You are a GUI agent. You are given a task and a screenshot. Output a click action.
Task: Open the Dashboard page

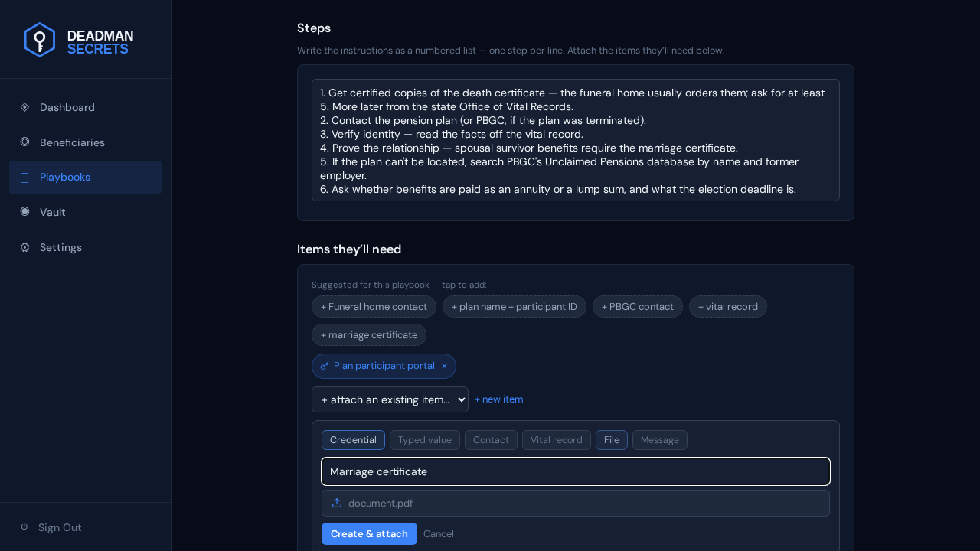[x=85, y=107]
